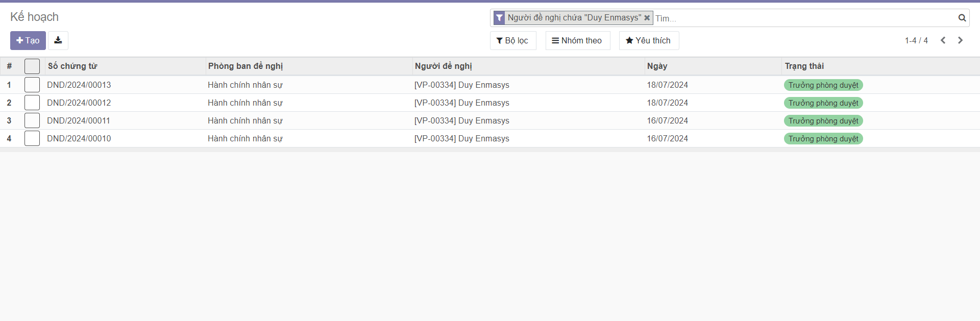Image resolution: width=980 pixels, height=321 pixels.
Task: Click the search magnifier icon
Action: tap(962, 18)
